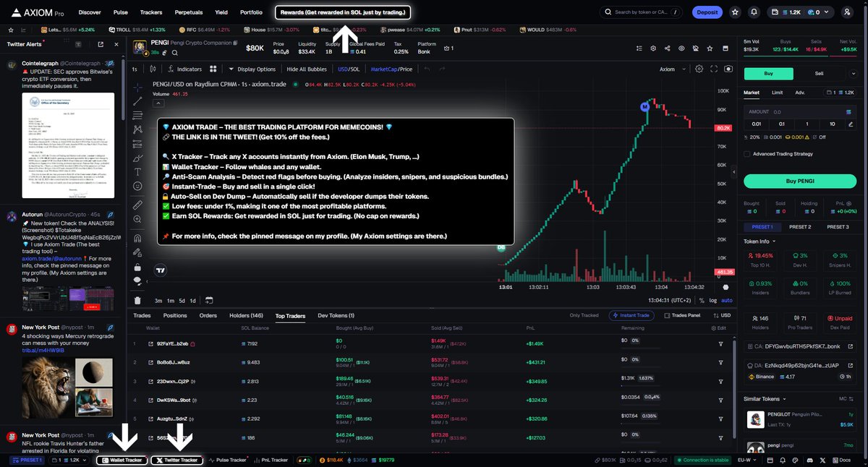Open the Rewards navigation link
The width and height of the screenshot is (868, 467).
[x=343, y=12]
